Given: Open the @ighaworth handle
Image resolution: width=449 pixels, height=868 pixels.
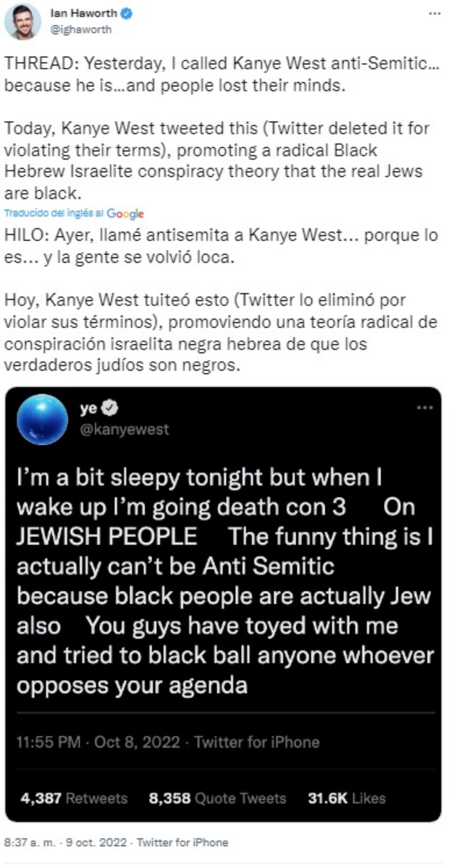Looking at the screenshot, I should click(x=81, y=29).
